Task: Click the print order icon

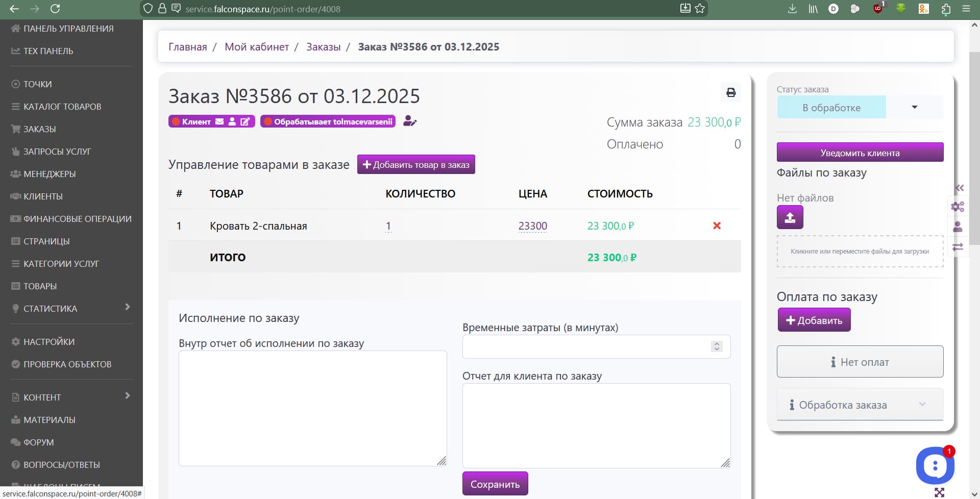Action: tap(731, 92)
